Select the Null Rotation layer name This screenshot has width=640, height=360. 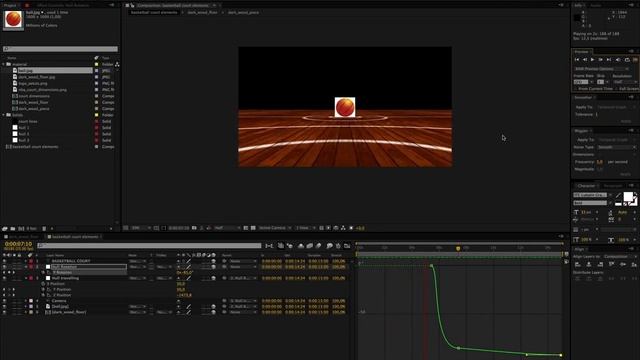64,267
